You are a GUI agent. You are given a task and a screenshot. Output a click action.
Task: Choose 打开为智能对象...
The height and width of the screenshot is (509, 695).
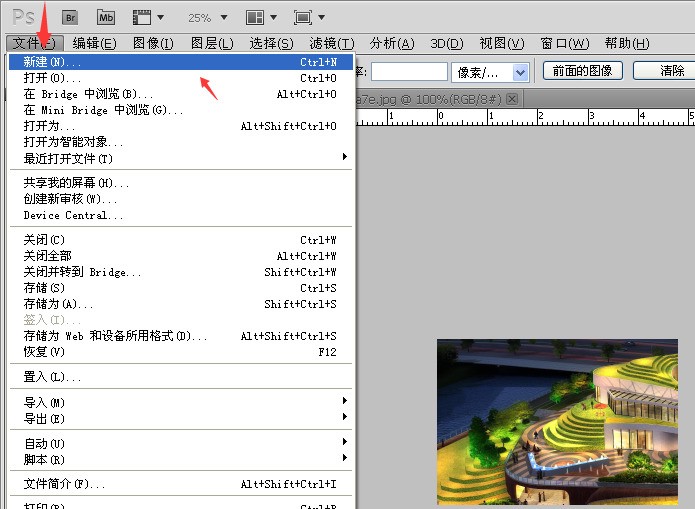tap(181, 142)
